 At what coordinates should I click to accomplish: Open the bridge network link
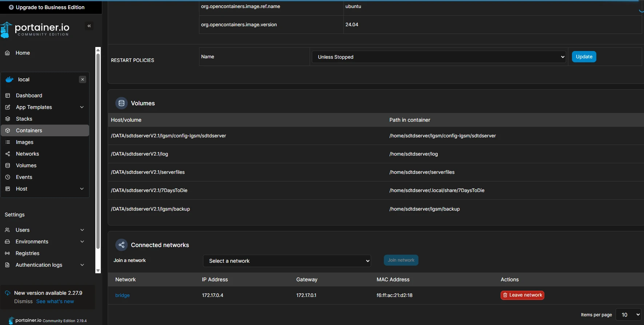pyautogui.click(x=122, y=295)
